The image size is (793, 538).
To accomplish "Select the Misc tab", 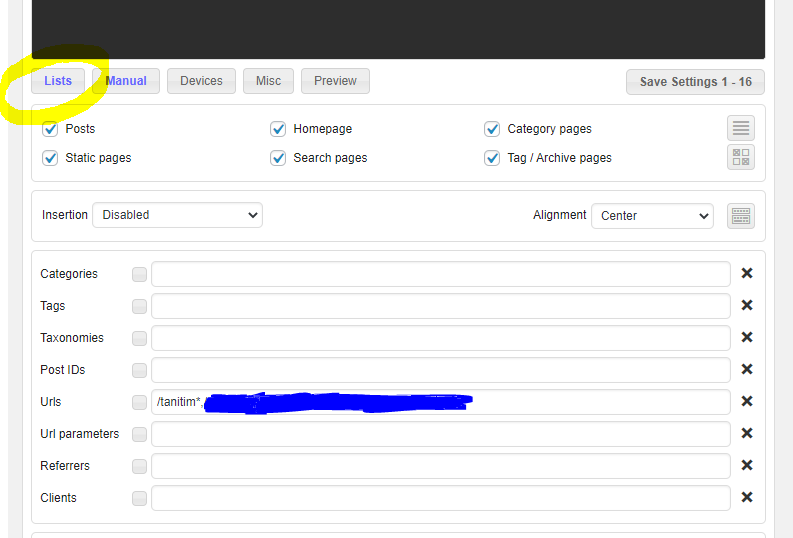I will [x=268, y=81].
